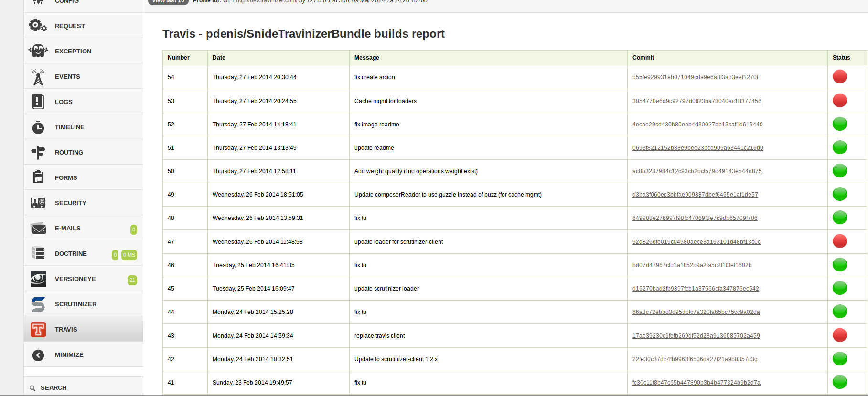Open commit link b55fe929931eb071049c
The image size is (868, 396).
coord(695,77)
